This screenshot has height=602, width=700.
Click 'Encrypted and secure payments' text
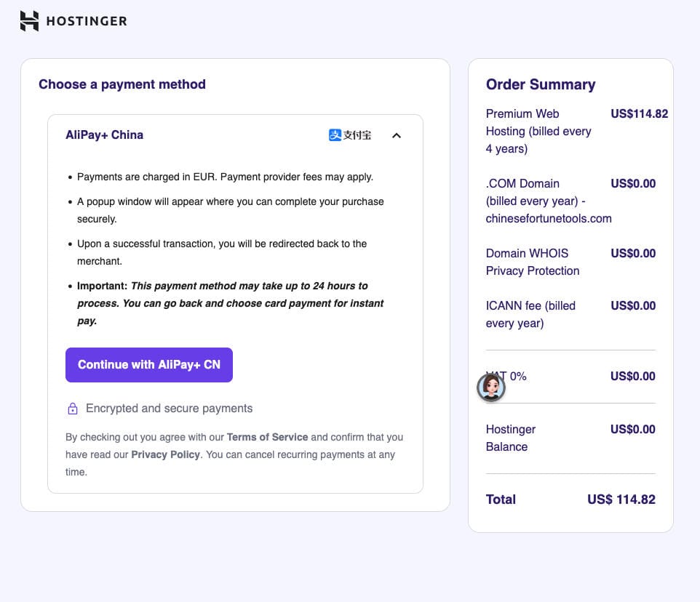click(x=170, y=409)
